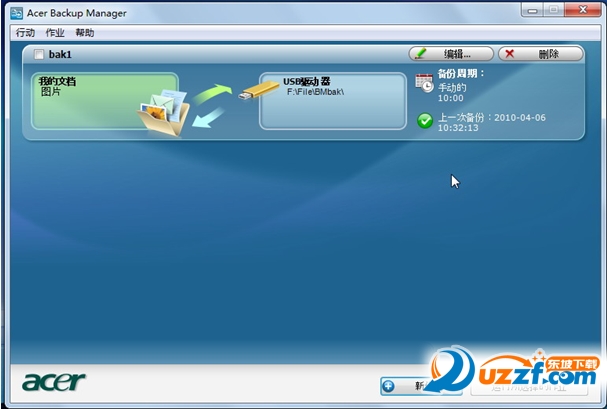Click the path F:\File\BMbak\
The width and height of the screenshot is (607, 409).
click(315, 92)
